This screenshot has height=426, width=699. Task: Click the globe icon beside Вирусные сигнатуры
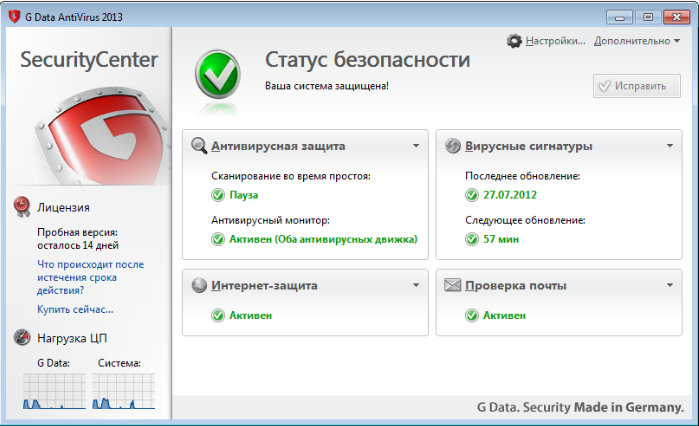452,146
